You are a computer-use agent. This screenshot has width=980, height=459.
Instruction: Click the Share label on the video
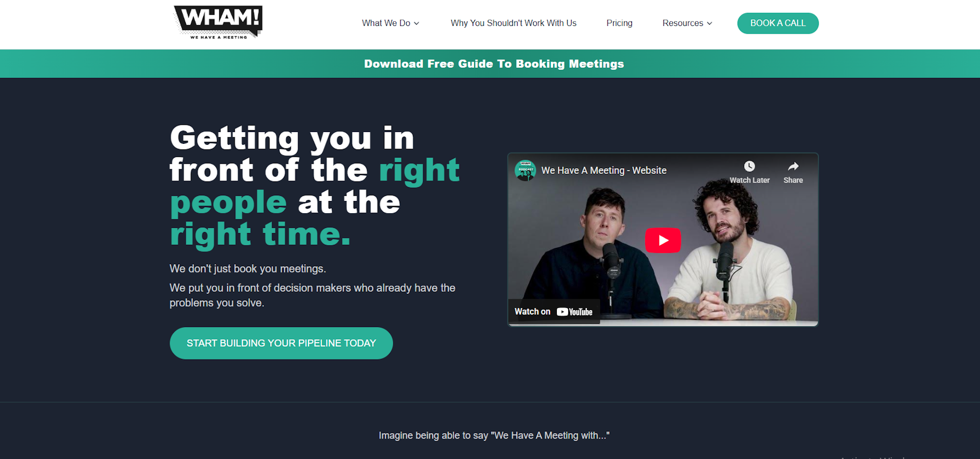pos(793,180)
